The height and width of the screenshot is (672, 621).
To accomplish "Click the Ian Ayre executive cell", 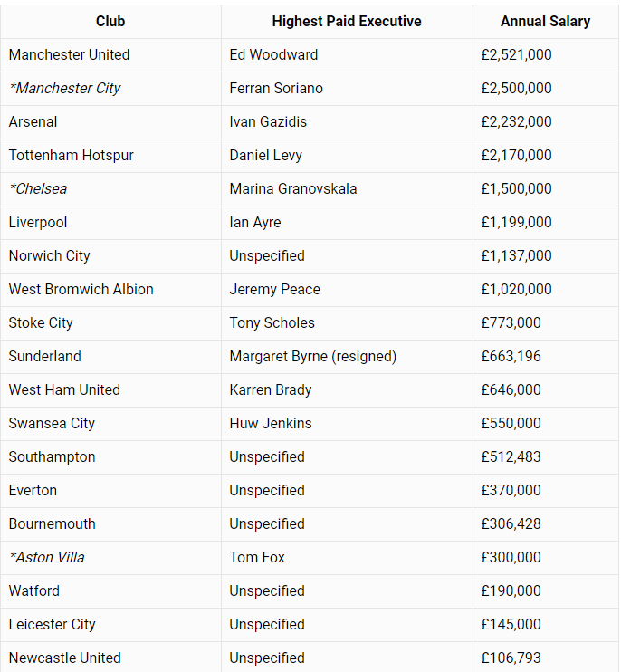I will click(347, 223).
